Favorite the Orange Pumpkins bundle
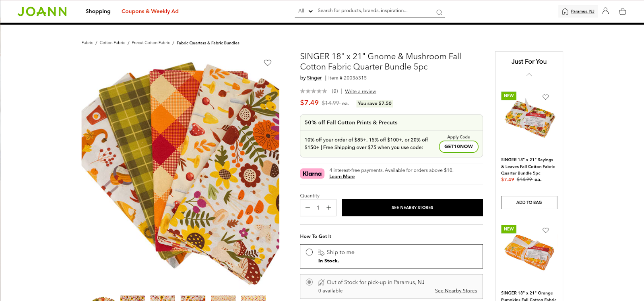Image resolution: width=644 pixels, height=301 pixels. 546,230
